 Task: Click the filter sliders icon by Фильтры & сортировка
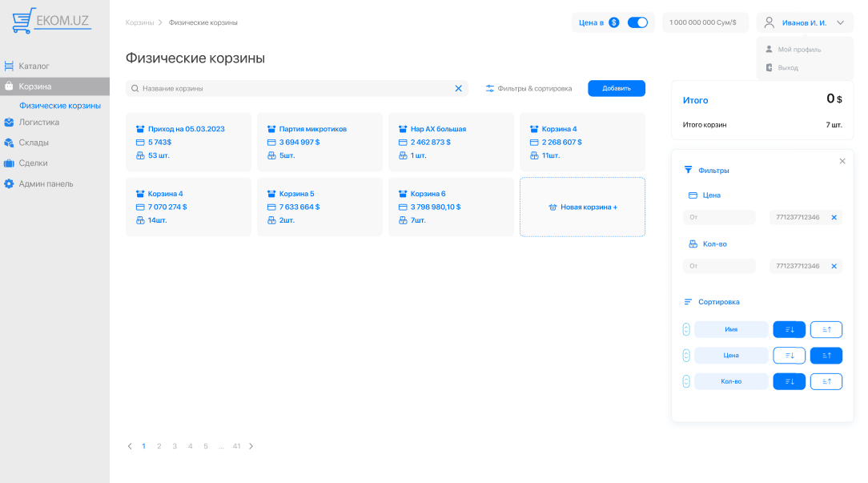pyautogui.click(x=490, y=89)
